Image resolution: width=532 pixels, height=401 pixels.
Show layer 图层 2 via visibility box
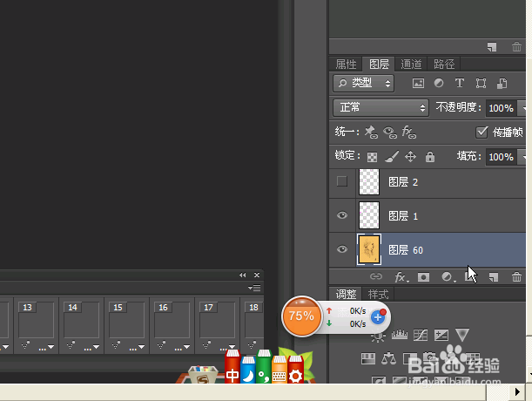342,181
